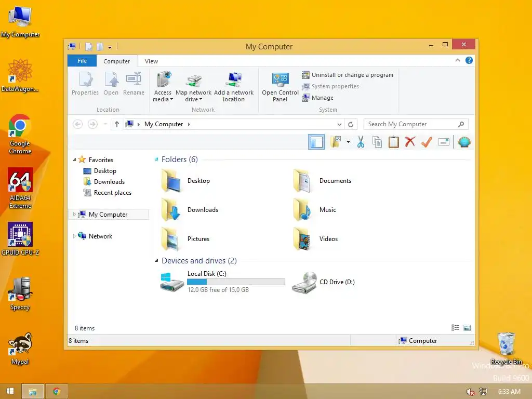The image size is (532, 399).
Task: Click the Cut scissors icon
Action: click(361, 142)
